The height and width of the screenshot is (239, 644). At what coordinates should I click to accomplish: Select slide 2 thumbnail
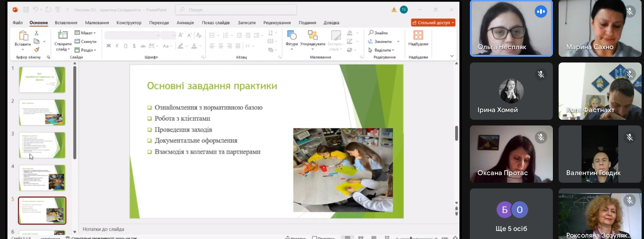[x=42, y=112]
